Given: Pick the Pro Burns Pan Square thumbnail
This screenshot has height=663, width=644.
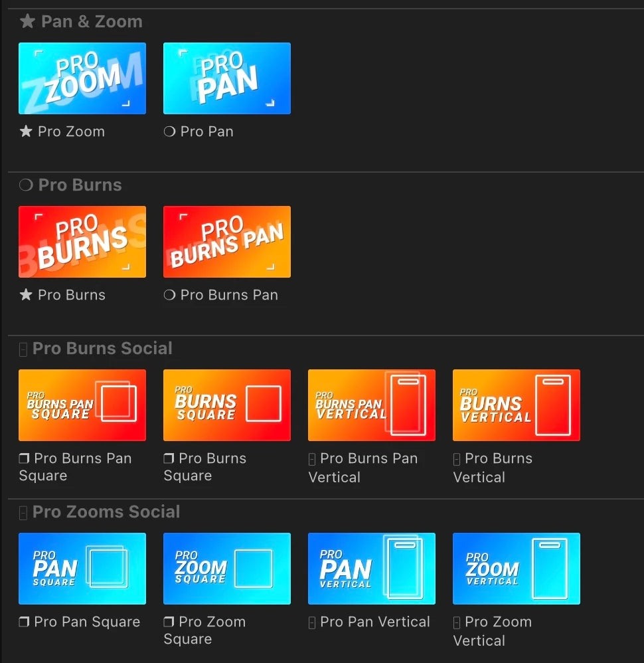Looking at the screenshot, I should 82,405.
